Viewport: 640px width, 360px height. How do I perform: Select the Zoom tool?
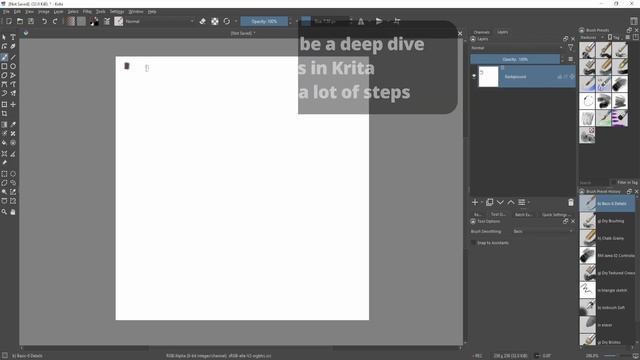pyautogui.click(x=4, y=212)
